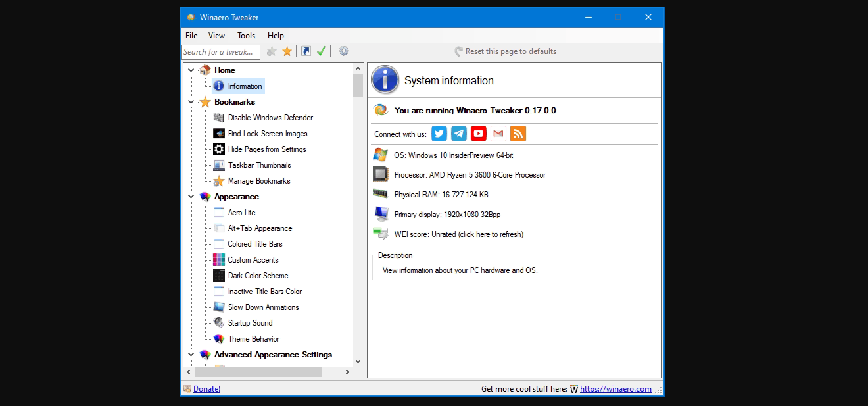Click WEI score refresh text
Viewport: 868px width, 406px height.
pos(459,234)
